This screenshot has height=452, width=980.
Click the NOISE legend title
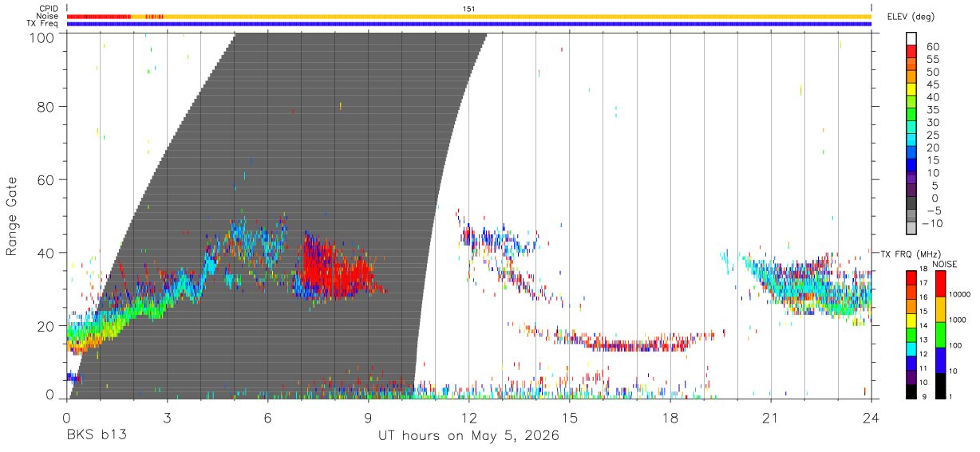click(x=946, y=264)
